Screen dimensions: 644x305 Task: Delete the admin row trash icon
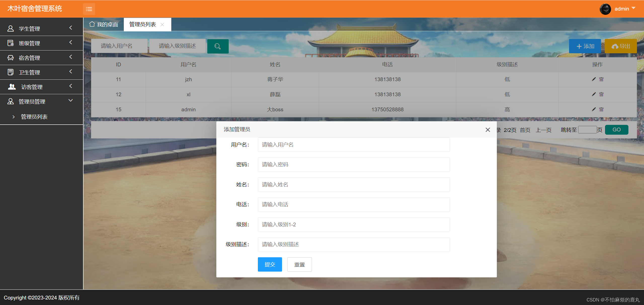601,109
